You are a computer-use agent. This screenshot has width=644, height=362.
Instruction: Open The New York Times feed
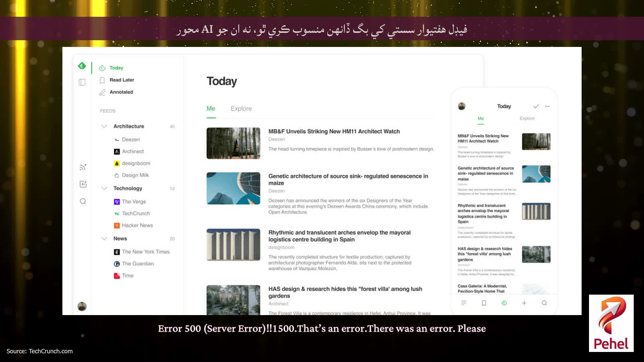[146, 252]
